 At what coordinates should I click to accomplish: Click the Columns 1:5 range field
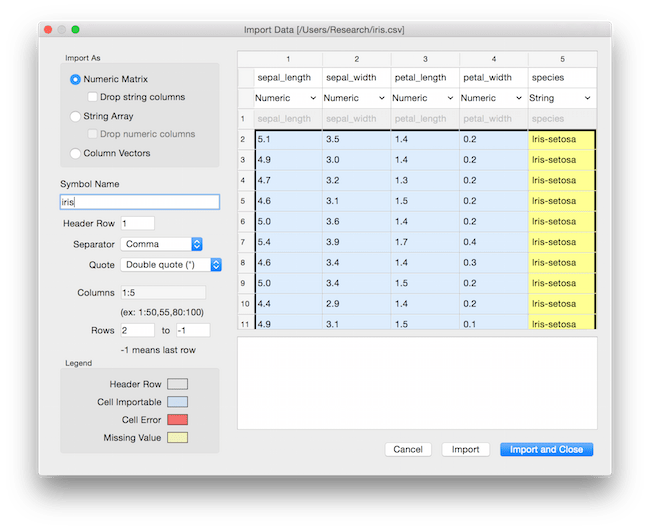pos(163,293)
